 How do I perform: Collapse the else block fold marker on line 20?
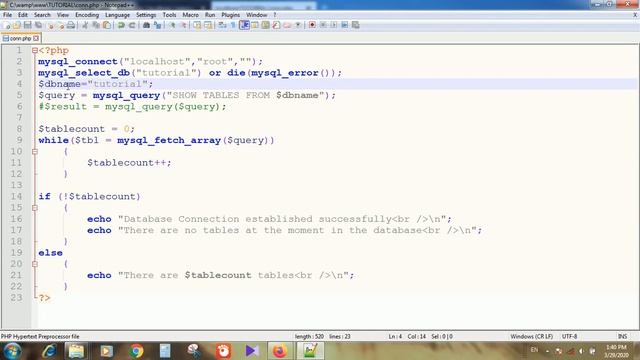click(35, 264)
